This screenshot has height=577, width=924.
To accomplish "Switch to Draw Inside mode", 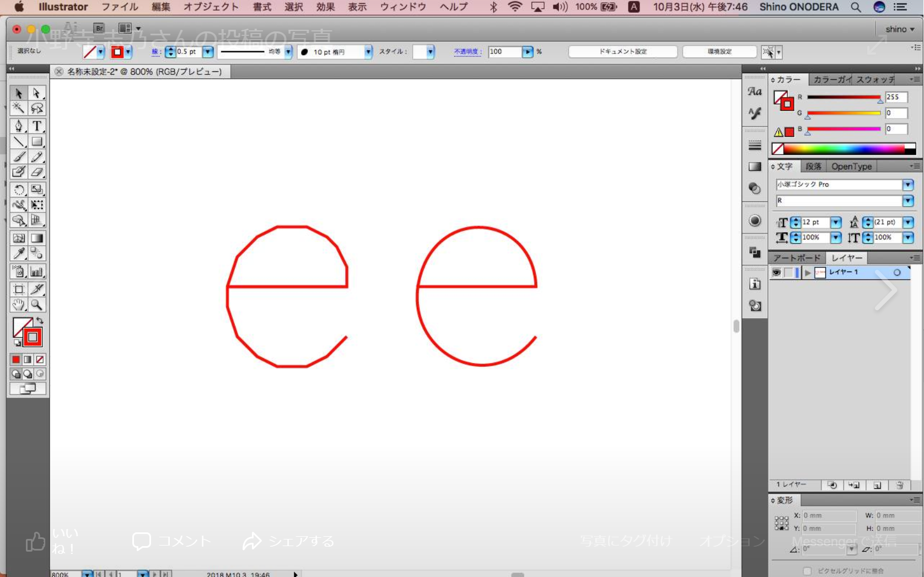I will click(x=40, y=374).
